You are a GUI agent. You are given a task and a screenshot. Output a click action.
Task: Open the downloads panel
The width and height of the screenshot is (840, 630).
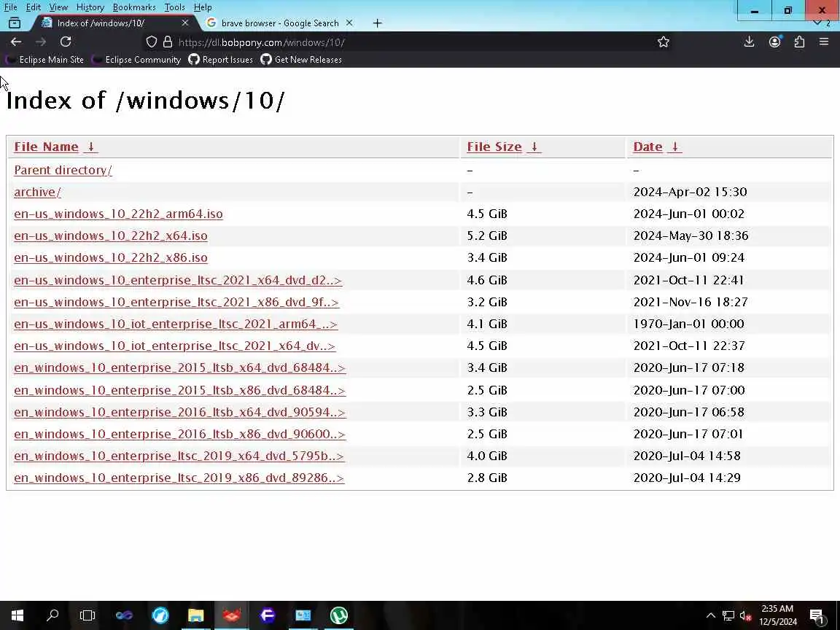[749, 42]
